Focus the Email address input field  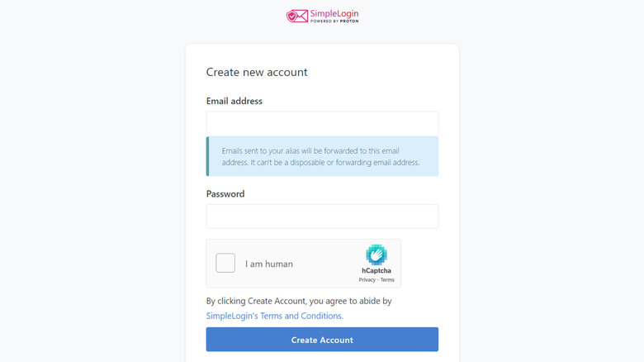(x=322, y=124)
